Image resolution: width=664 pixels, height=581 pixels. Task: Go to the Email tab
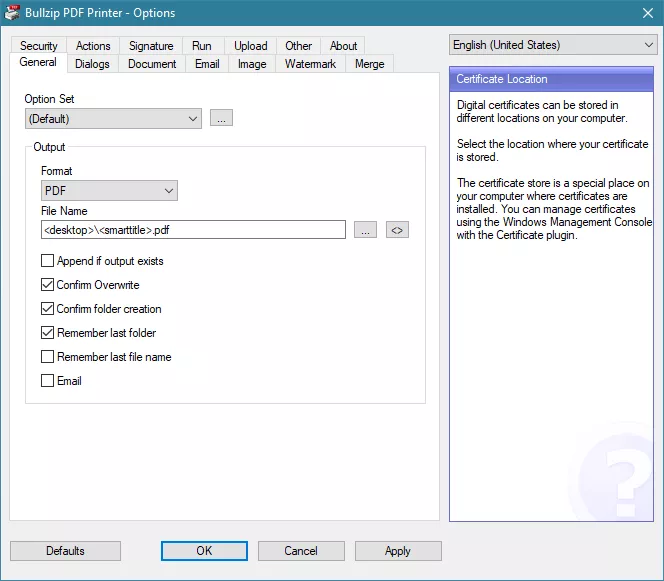tap(207, 64)
